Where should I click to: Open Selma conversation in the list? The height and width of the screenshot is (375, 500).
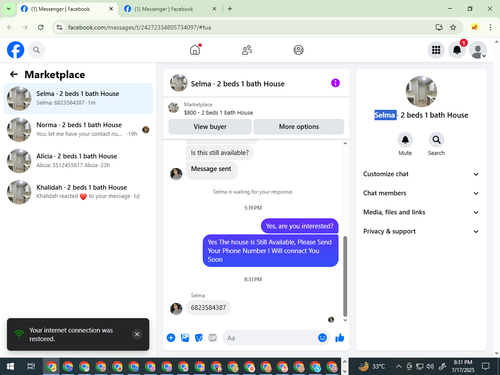(78, 98)
